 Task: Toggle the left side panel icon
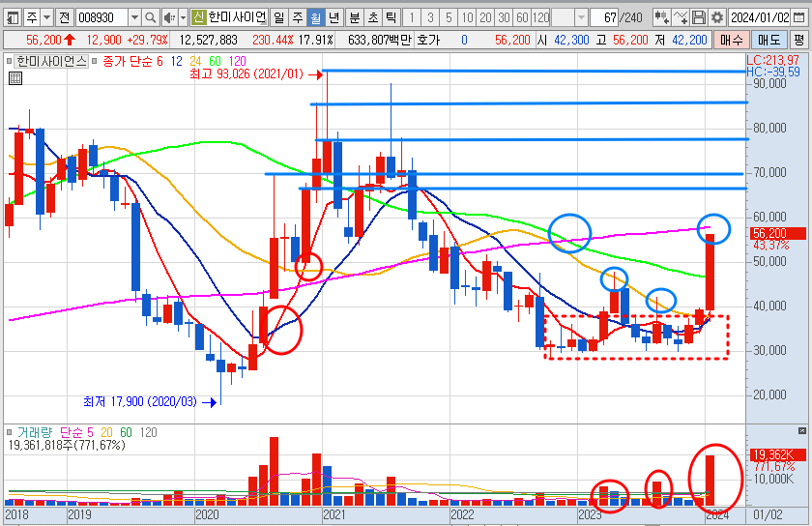click(x=13, y=18)
